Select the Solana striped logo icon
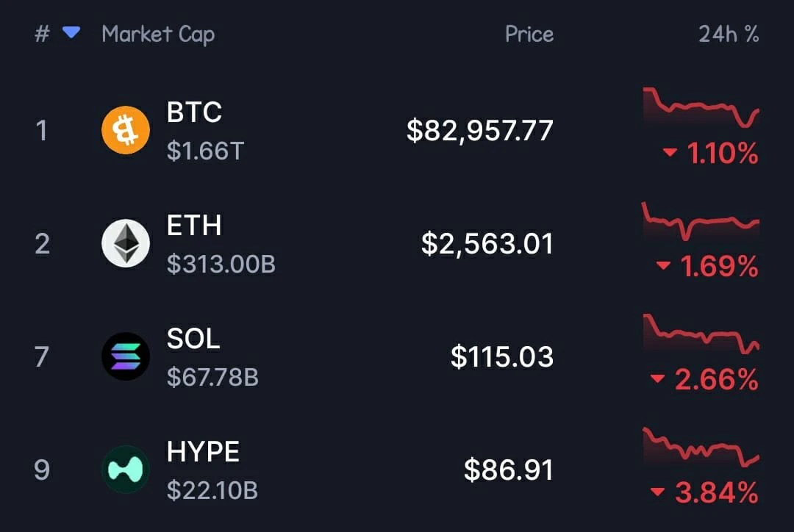This screenshot has width=794, height=532. coord(126,356)
